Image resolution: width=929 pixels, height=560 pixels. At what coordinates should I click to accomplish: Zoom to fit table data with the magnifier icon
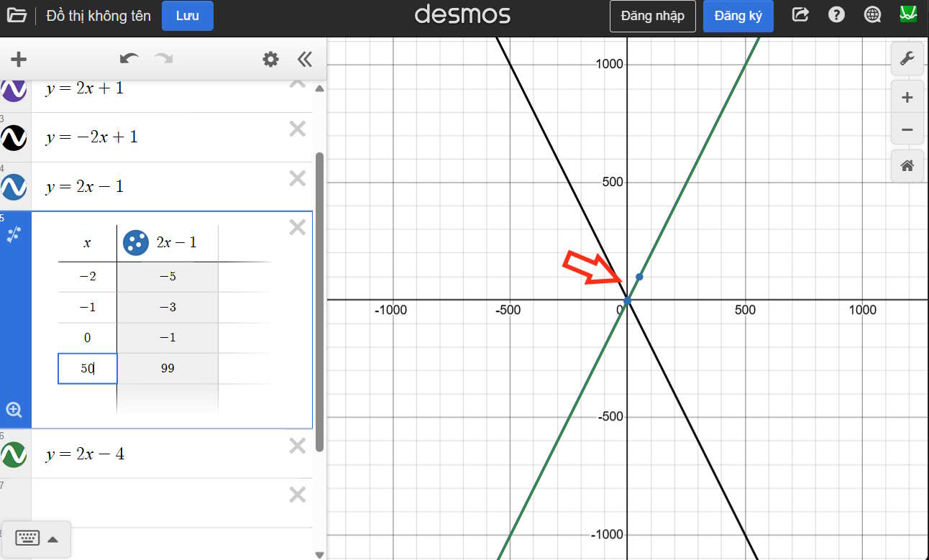[x=14, y=409]
